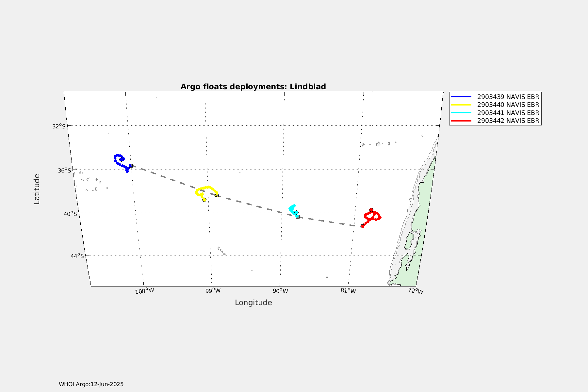Screen dimensions: 588x392
Task: Select legend label 2903442 NAVIS EBR
Action: [x=508, y=121]
